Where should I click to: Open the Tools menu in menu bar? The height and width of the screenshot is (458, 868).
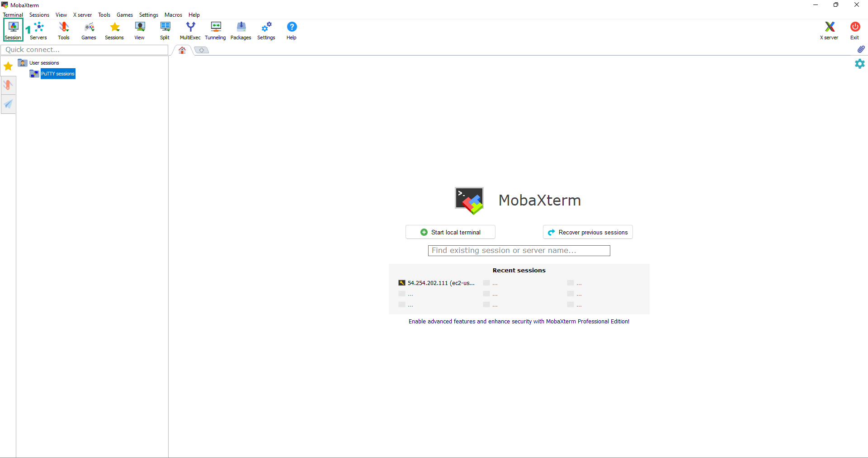[104, 15]
